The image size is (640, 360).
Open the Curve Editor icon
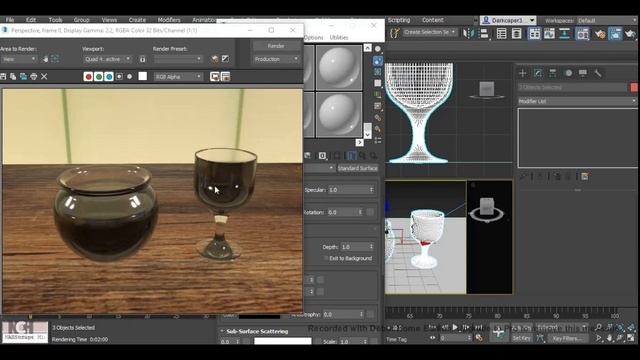(x=549, y=33)
